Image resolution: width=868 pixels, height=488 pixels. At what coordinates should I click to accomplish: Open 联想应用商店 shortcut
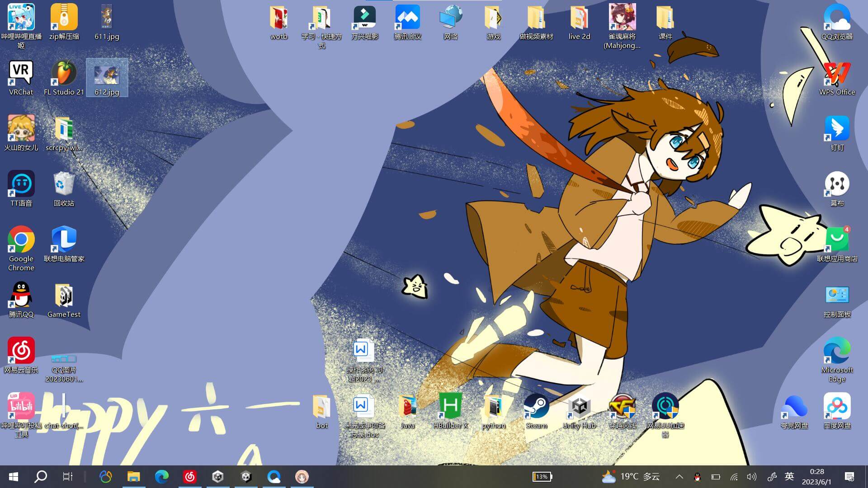tap(837, 244)
